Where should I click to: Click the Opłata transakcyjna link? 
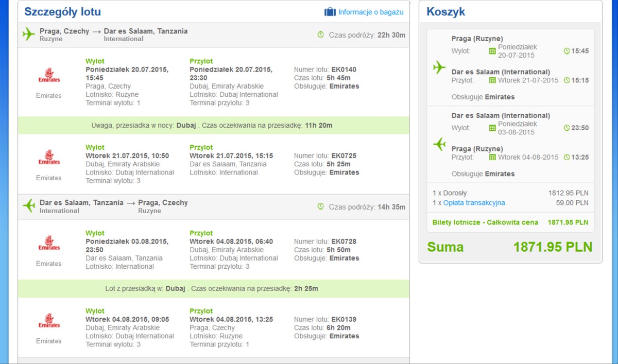tap(474, 203)
